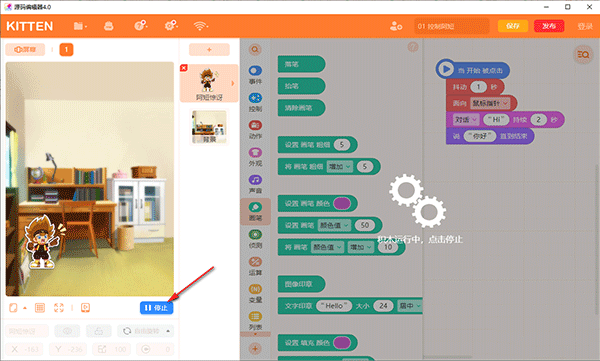
Task: Stop the running script with 停止 button
Action: coord(157,307)
